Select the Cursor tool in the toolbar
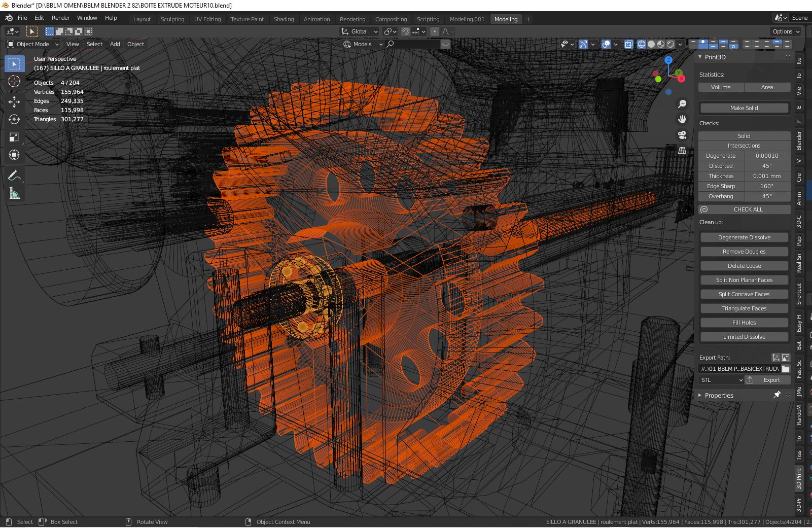Screen dimensions: 812x528 click(x=14, y=81)
